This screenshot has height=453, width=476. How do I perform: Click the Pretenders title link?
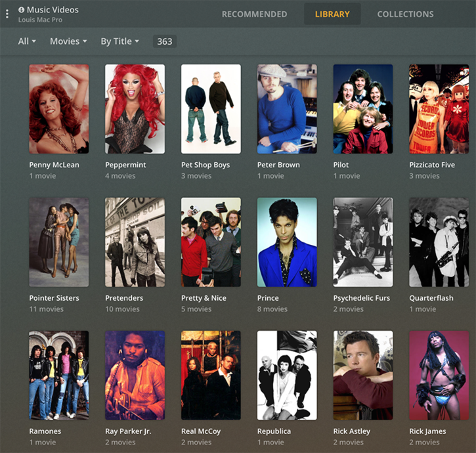pos(124,298)
